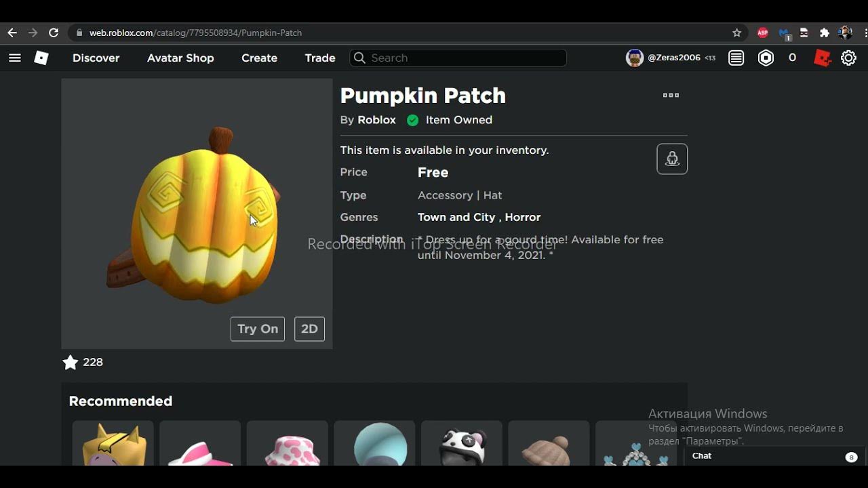Click the Robux amount 0
The image size is (868, 488).
(792, 58)
